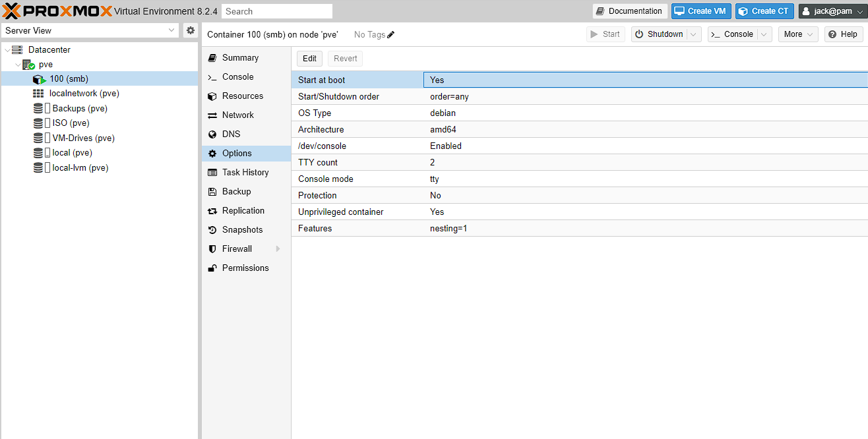
Task: Collapse the pve node arrow
Action: coord(18,65)
